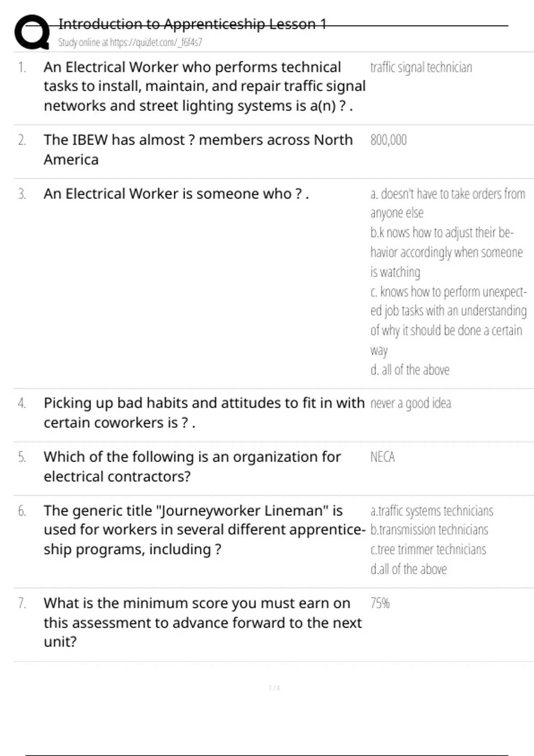Select the traffic signal technician answer
The width and height of the screenshot is (534, 756).
pos(421,68)
